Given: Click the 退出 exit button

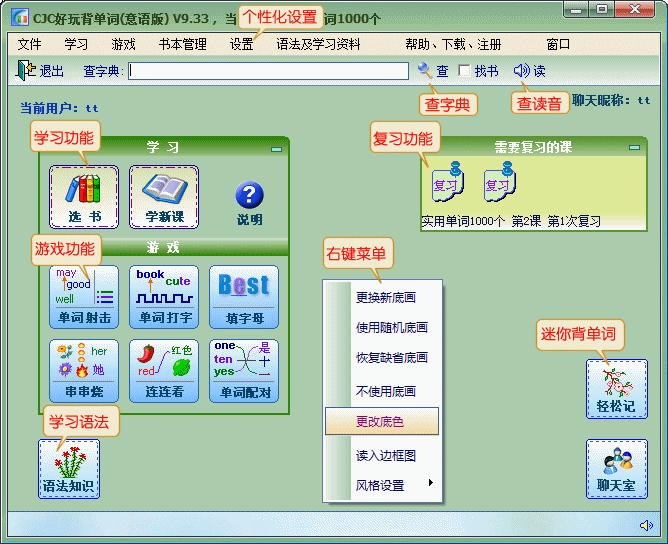Looking at the screenshot, I should pos(40,71).
